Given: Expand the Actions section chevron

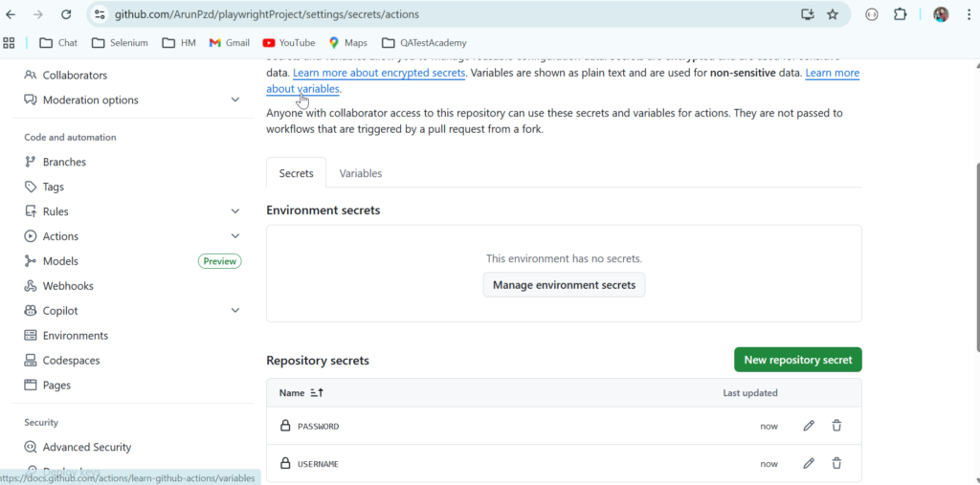Looking at the screenshot, I should coord(235,236).
